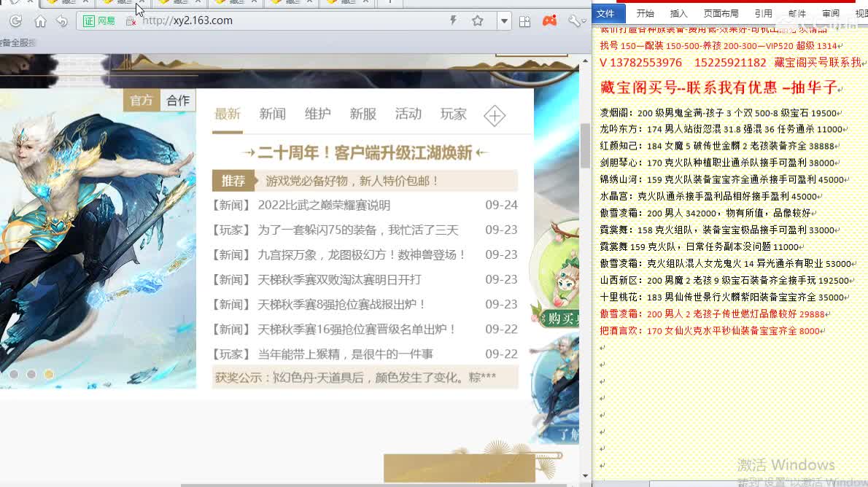Open the address bar history dropdown arrow
This screenshot has height=487, width=868.
pyautogui.click(x=504, y=21)
